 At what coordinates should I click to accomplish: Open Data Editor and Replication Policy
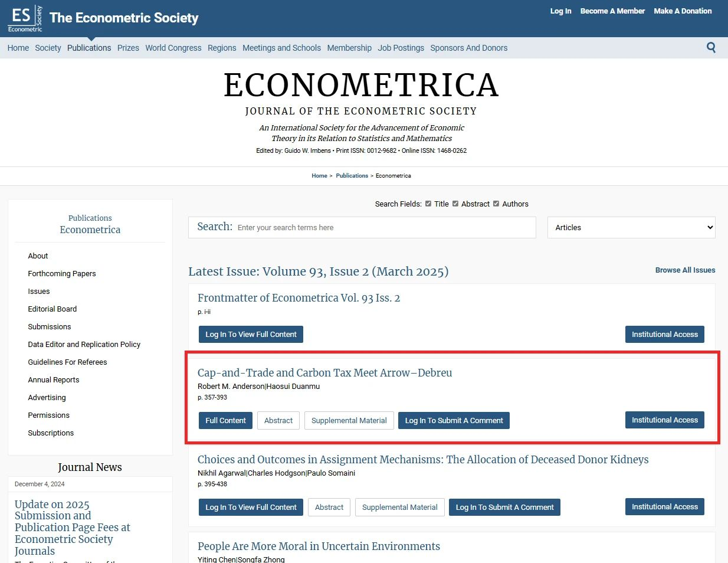(x=84, y=344)
